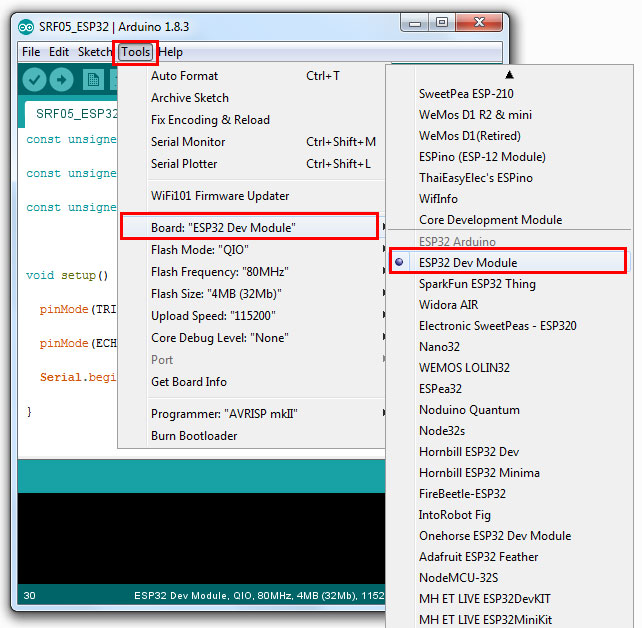Select Noduino Quantum board
642x628 pixels.
coord(509,410)
